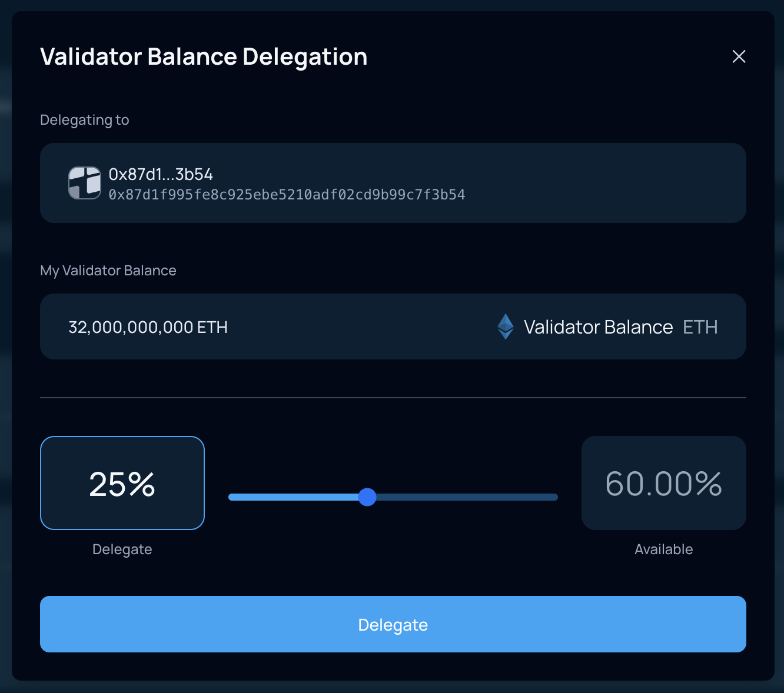Select the full address 0x87d1f995fe8c... text
The width and height of the screenshot is (784, 693).
(x=287, y=195)
